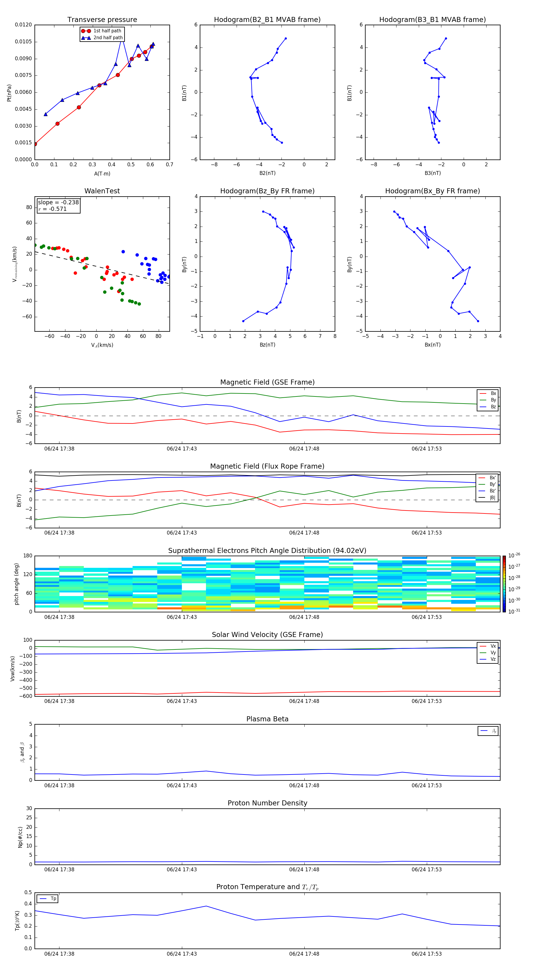Click 'Bx(nT)' x-axis label
This screenshot has height=980, width=535.
[432, 345]
